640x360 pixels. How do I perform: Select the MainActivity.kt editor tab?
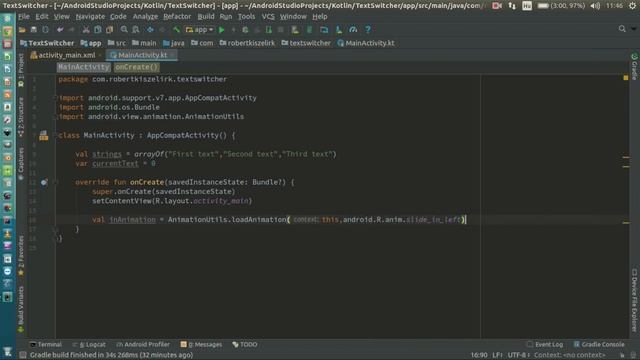(x=142, y=55)
